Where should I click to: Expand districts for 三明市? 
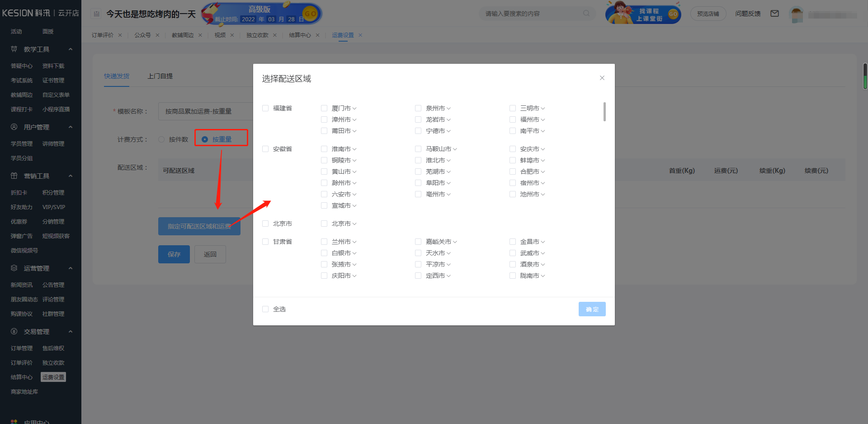[543, 108]
